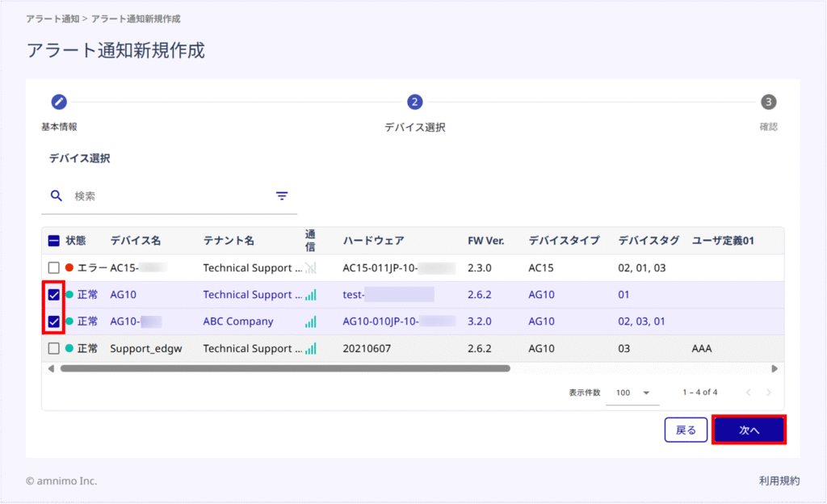Uncheck the AG10 Technical Support device
This screenshot has width=827, height=504.
(x=54, y=295)
